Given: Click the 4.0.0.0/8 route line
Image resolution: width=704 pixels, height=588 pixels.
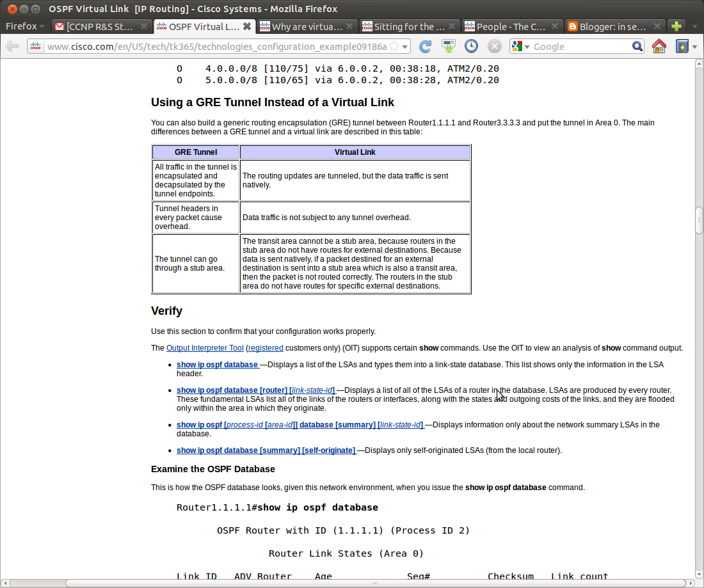Looking at the screenshot, I should tap(338, 68).
